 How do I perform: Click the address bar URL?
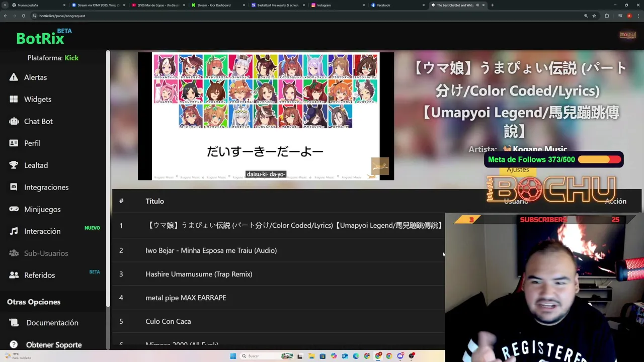pos(62,16)
